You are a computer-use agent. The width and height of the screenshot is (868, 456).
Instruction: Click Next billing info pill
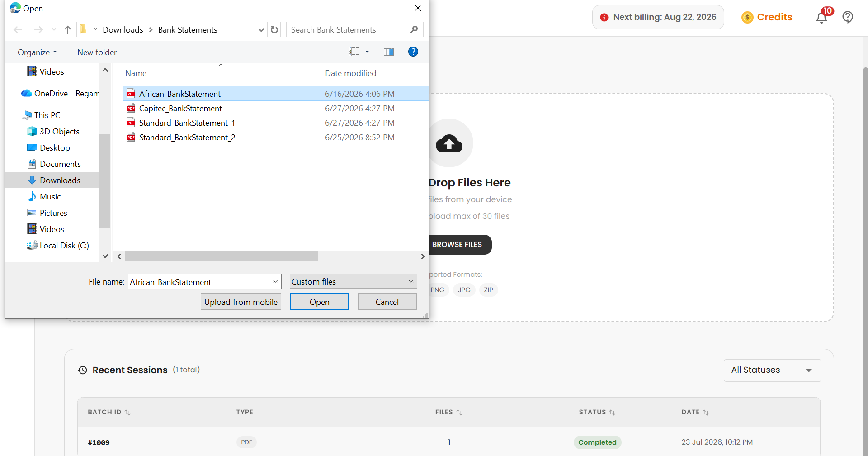pos(658,17)
